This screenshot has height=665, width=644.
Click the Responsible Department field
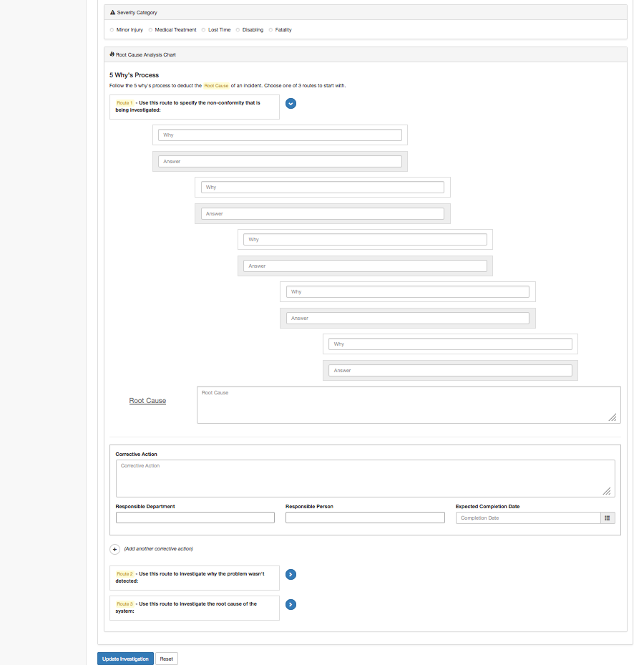[195, 518]
